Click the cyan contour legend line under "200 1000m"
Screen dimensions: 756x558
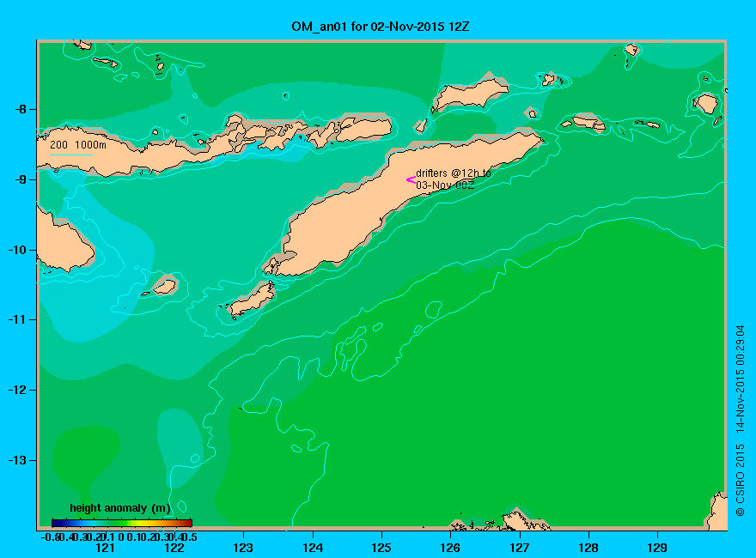click(x=70, y=155)
